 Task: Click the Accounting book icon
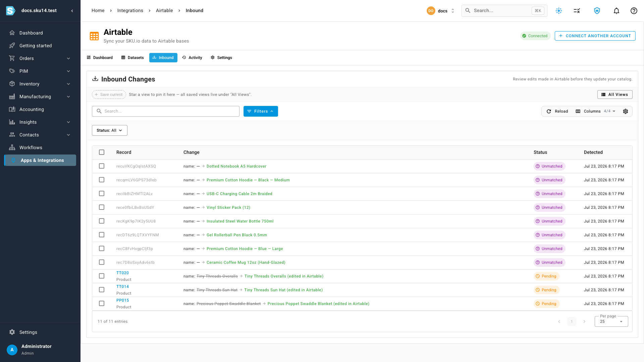click(12, 109)
